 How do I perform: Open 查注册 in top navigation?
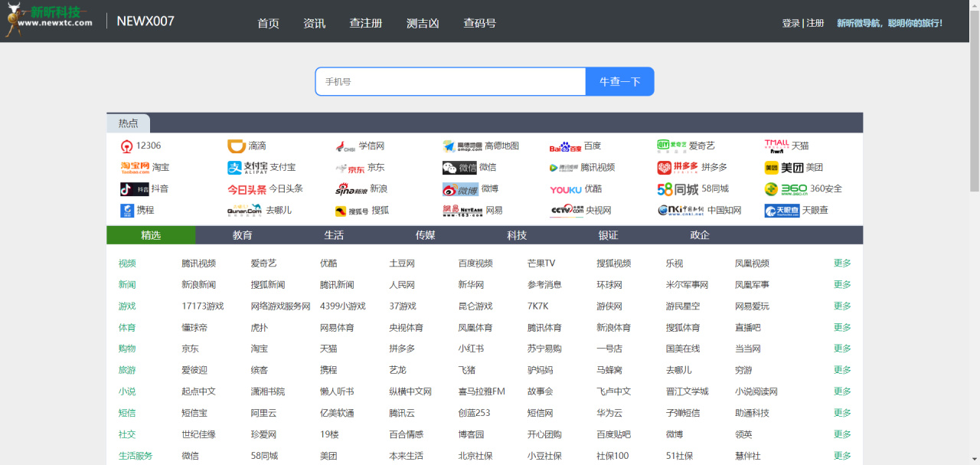[366, 23]
